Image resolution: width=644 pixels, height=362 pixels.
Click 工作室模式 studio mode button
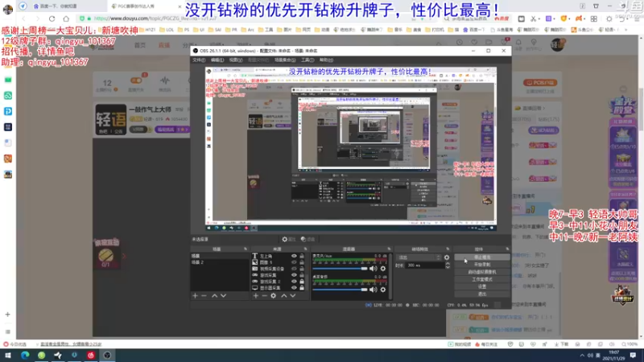click(482, 279)
